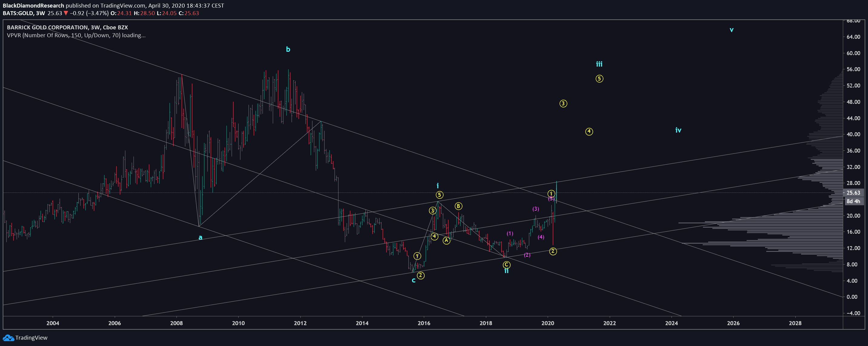Click the price change −0.92 (−3.47%)
This screenshot has height=346, width=868.
[x=89, y=13]
